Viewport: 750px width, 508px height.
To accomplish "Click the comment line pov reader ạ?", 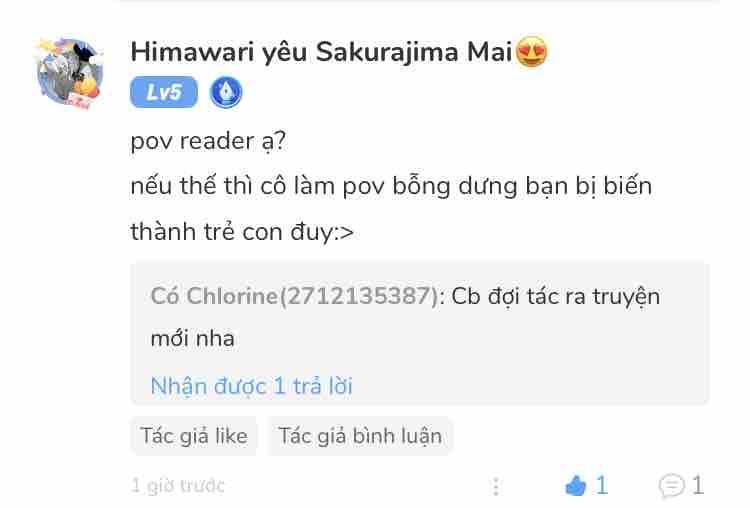I will tap(208, 141).
